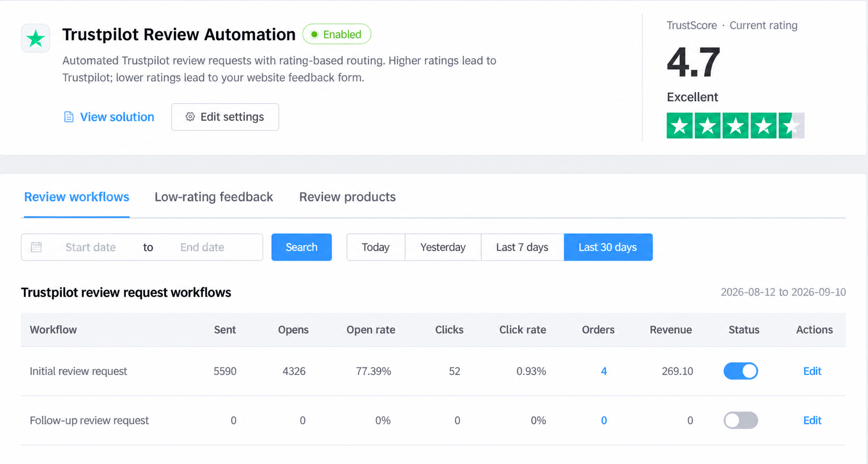The image size is (868, 464).
Task: Click the End date input field
Action: click(x=202, y=247)
